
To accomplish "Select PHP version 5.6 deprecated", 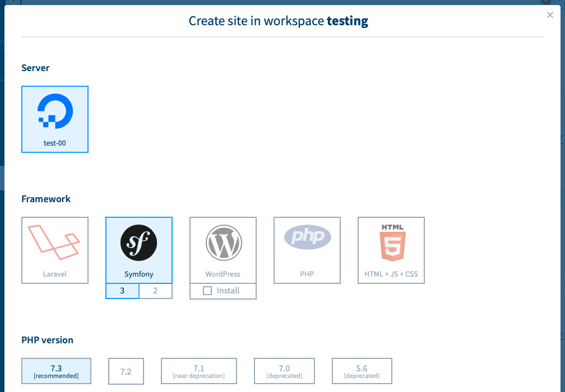I will click(x=362, y=371).
